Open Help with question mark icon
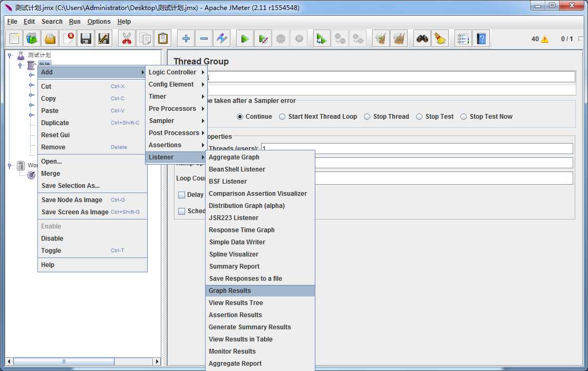The height and width of the screenshot is (371, 588). (481, 39)
